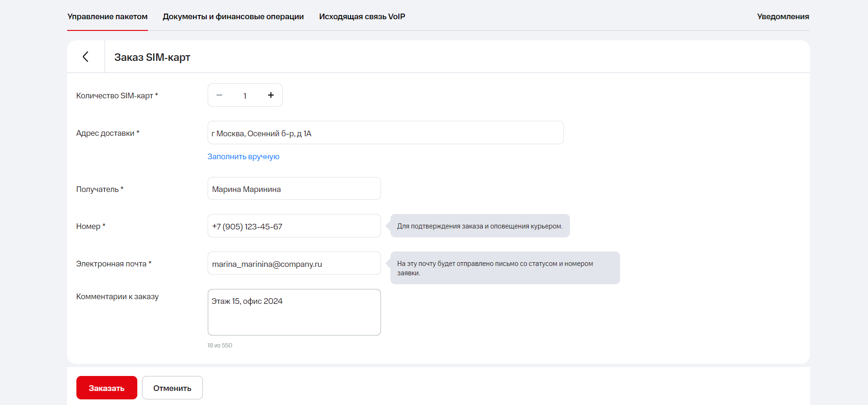This screenshot has height=405, width=868.
Task: Switch to Документы и финансовые операции tab
Action: (x=233, y=16)
